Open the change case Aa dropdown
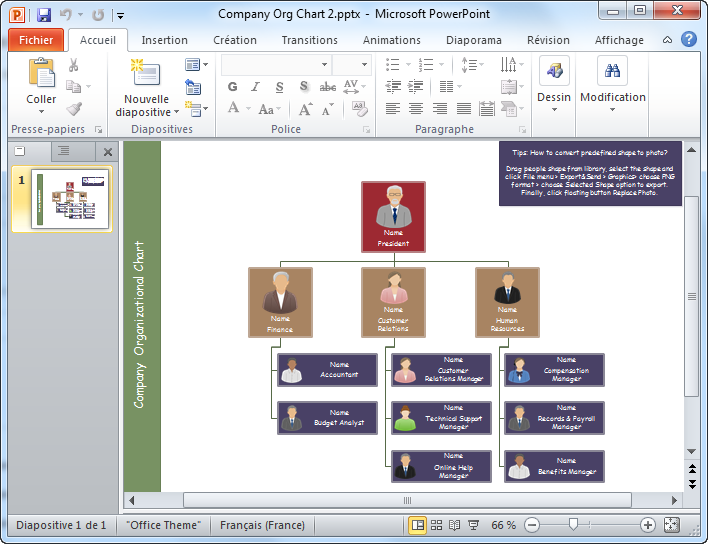708x544 pixels. click(270, 109)
